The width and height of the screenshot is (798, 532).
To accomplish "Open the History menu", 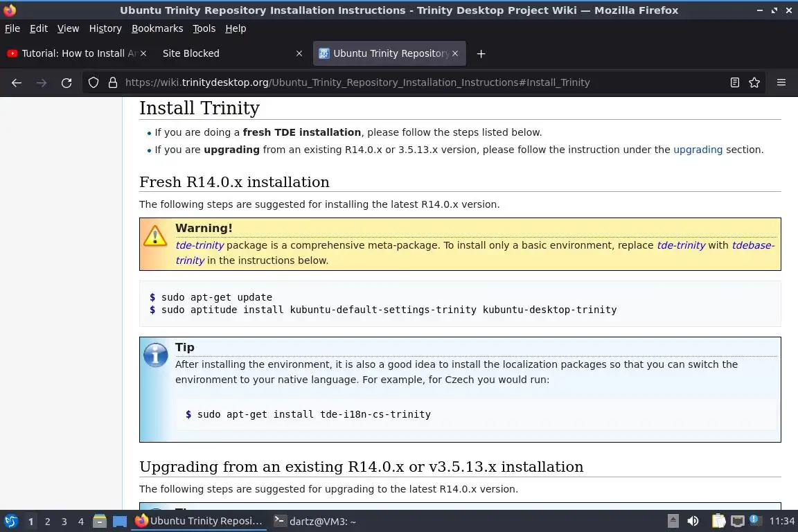I will point(105,28).
